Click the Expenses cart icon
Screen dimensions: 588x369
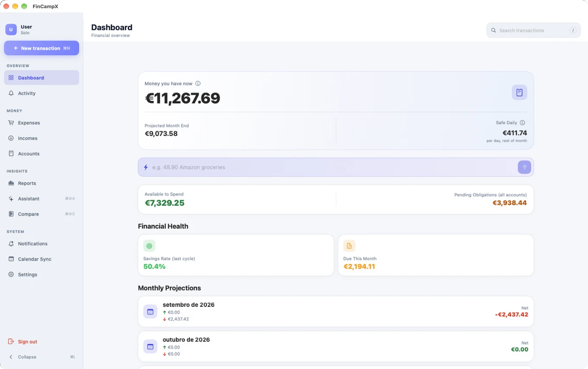point(11,123)
